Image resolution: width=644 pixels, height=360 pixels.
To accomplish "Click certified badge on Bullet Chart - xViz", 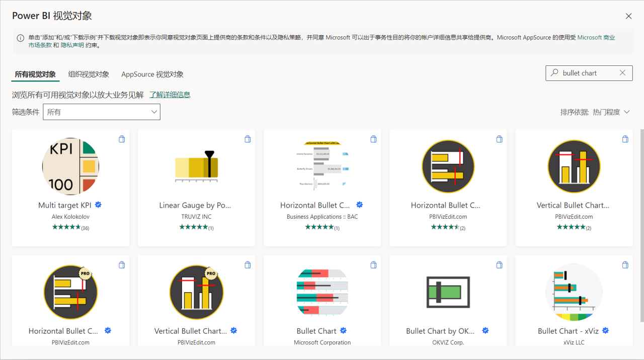I will pos(606,330).
